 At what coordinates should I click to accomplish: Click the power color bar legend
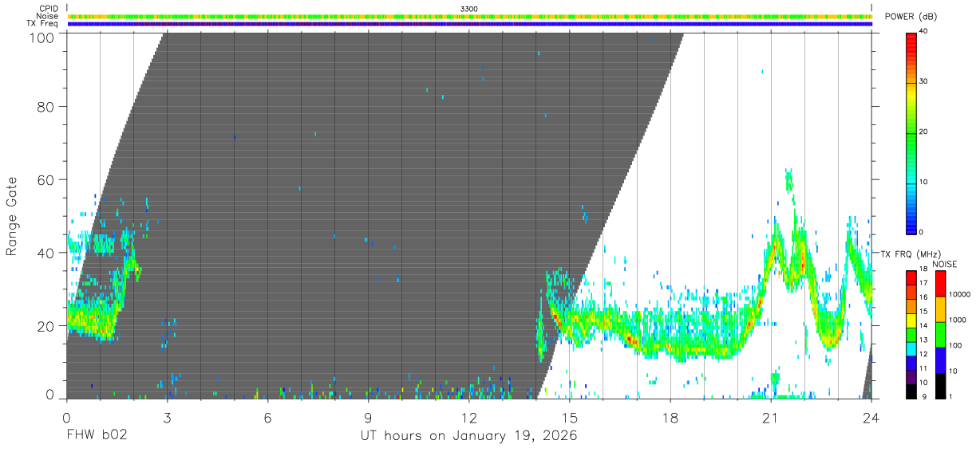(911, 132)
